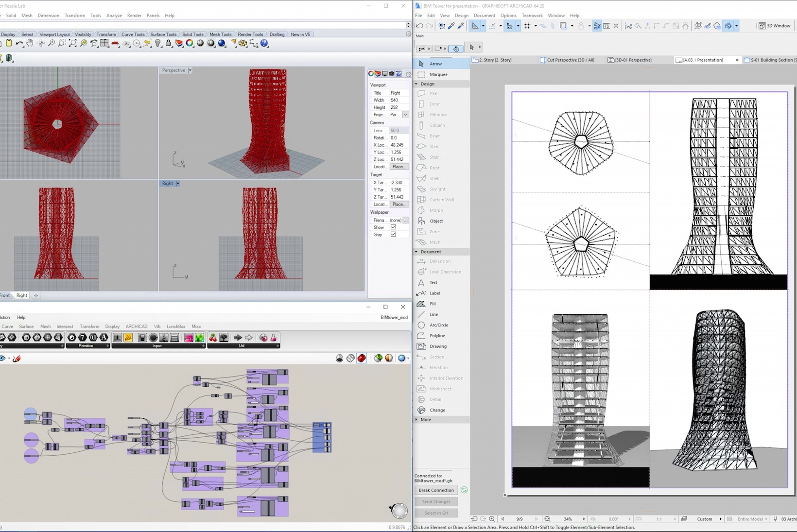This screenshot has width=797, height=532.
Task: Open Rhino options gear icon in toolbar
Action: 242,43
